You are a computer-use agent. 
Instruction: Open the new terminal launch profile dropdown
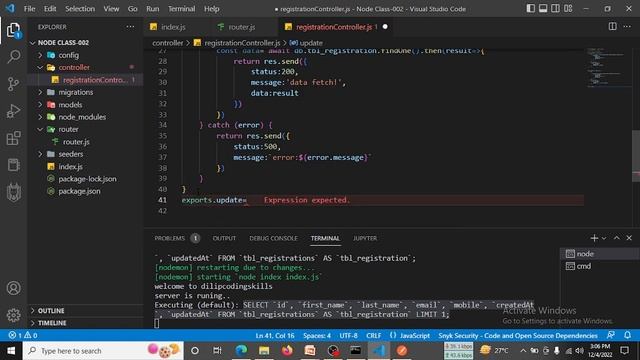(x=604, y=238)
